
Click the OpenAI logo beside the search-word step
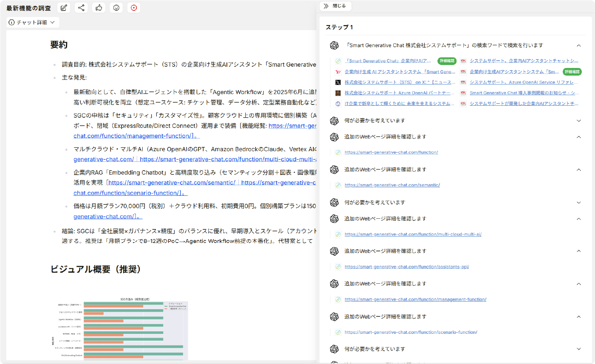coord(334,45)
